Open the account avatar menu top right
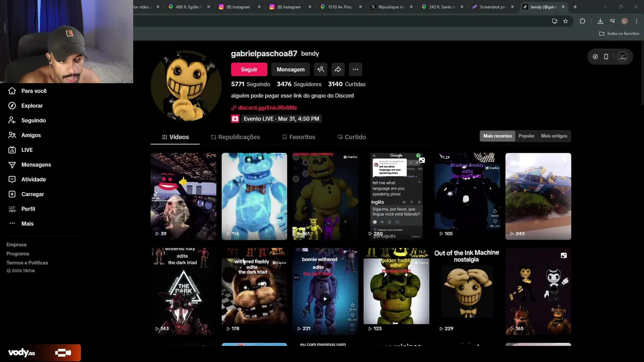The width and height of the screenshot is (644, 362). click(x=622, y=57)
